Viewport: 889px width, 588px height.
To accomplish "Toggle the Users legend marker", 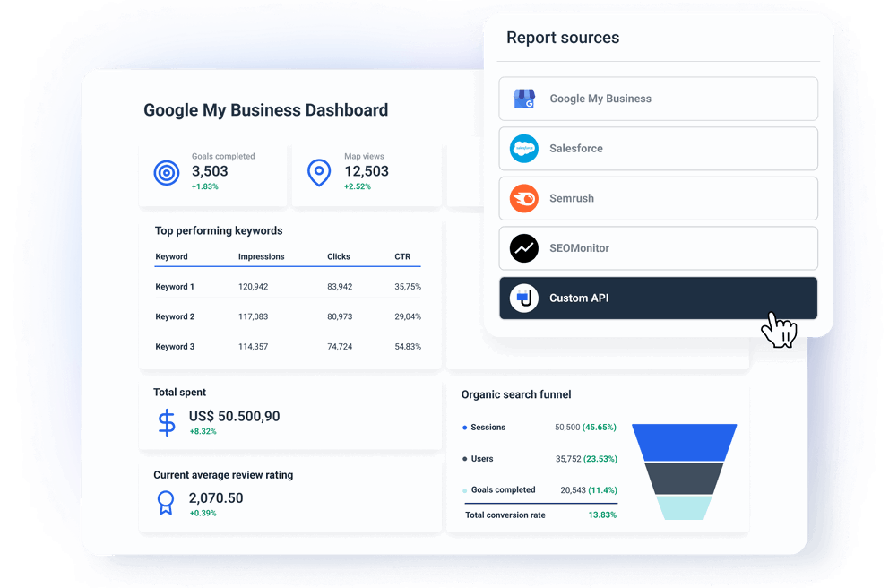I will coord(467,459).
